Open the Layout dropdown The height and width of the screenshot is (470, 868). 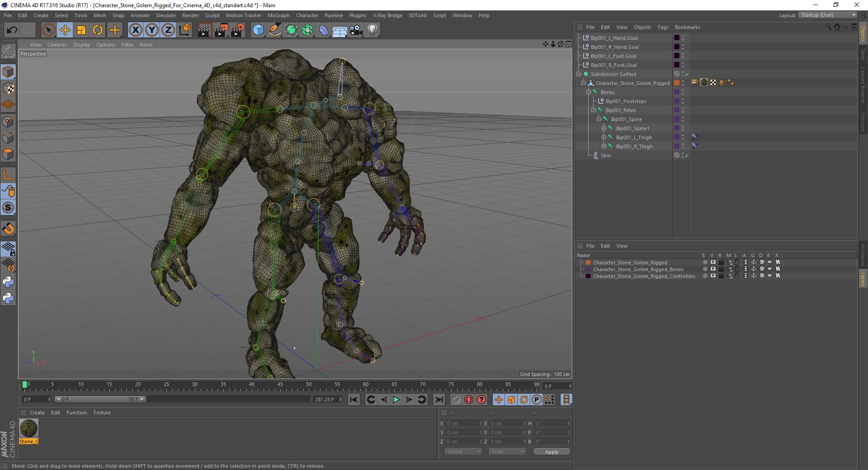(x=828, y=15)
